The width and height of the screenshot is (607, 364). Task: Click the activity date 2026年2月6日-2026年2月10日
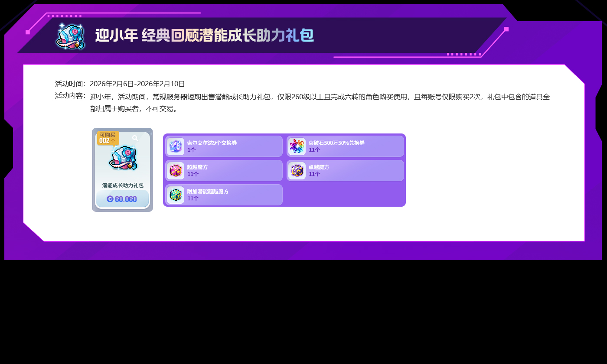click(x=137, y=84)
